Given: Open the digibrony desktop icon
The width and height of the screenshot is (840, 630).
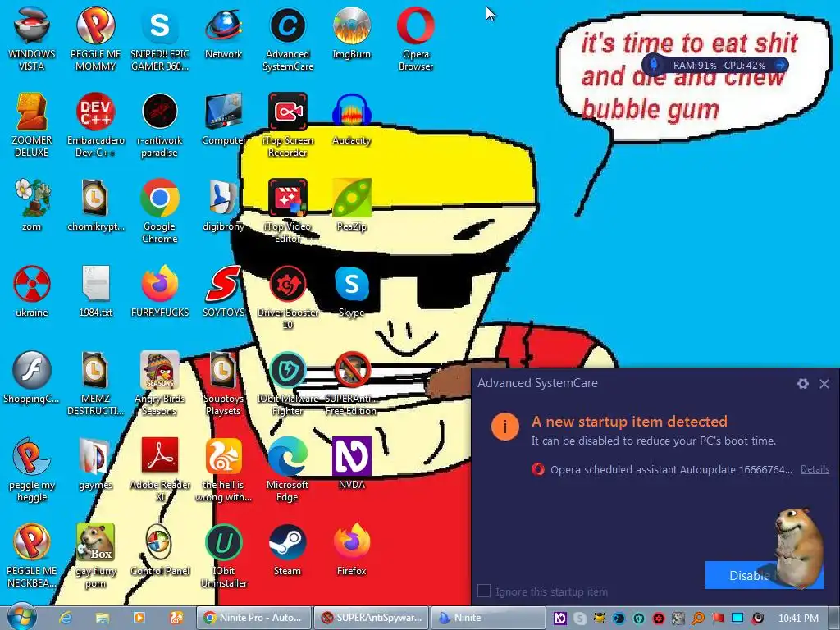Looking at the screenshot, I should [x=223, y=206].
